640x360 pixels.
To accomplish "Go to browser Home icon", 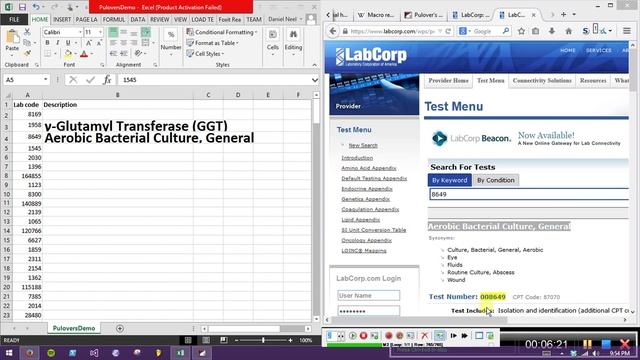I will 569,31.
